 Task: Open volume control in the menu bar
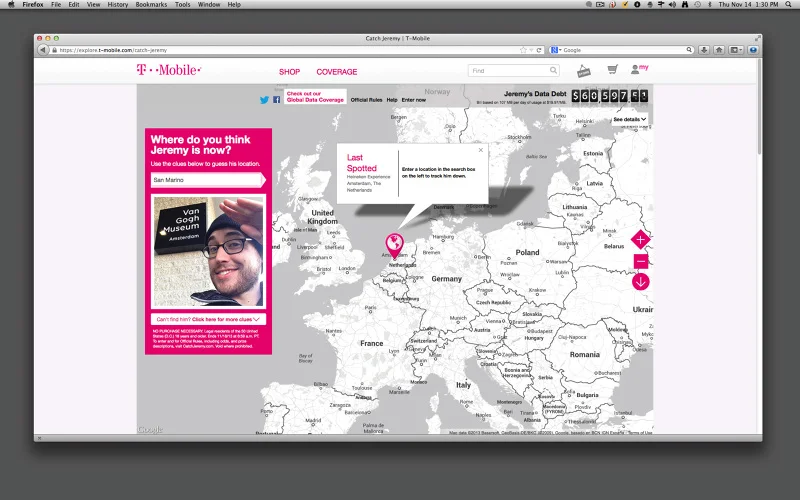(672, 5)
